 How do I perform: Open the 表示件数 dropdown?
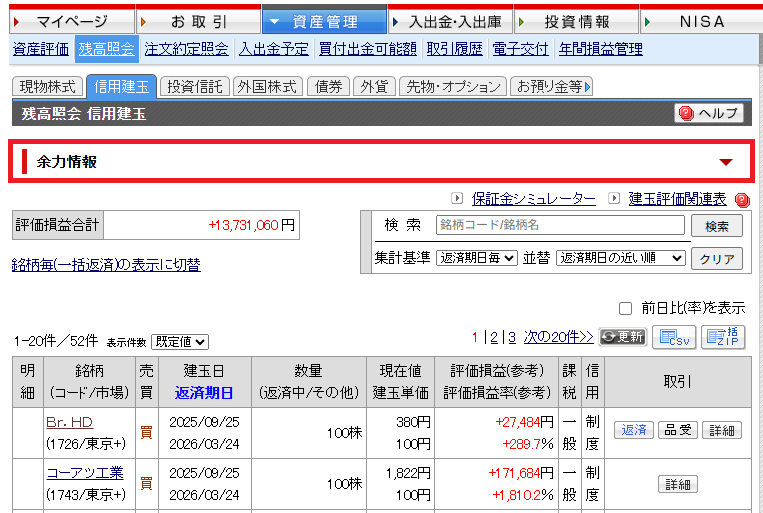(x=181, y=342)
